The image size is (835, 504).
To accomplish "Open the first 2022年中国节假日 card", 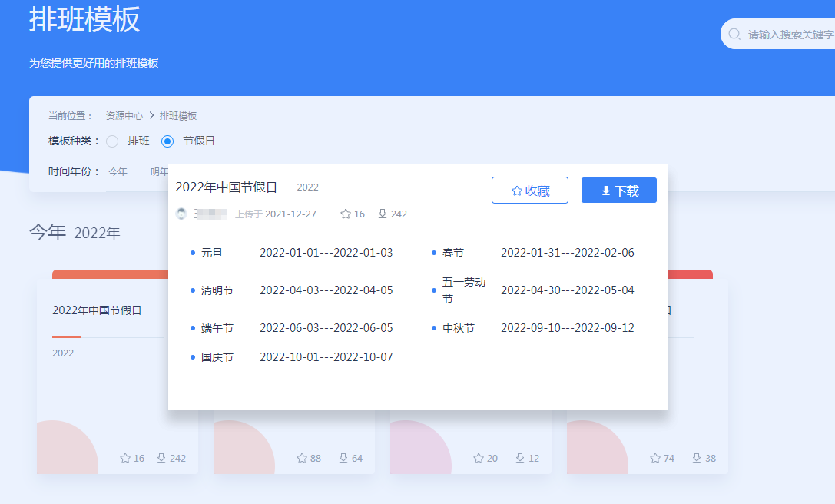I will (x=97, y=311).
